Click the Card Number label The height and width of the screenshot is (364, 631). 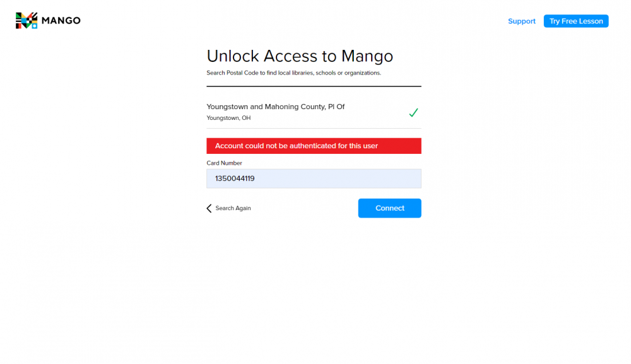coord(224,163)
